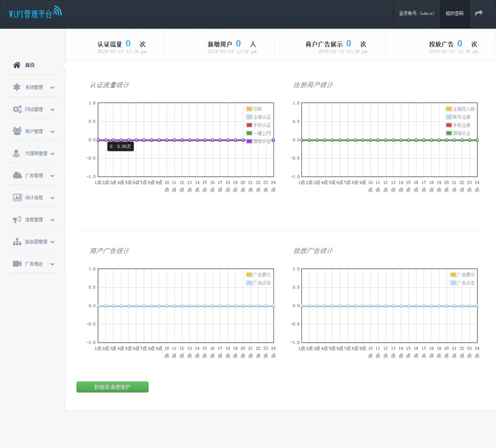
Task: Toggle 注册认证 blue legend swatch
Action: (249, 117)
